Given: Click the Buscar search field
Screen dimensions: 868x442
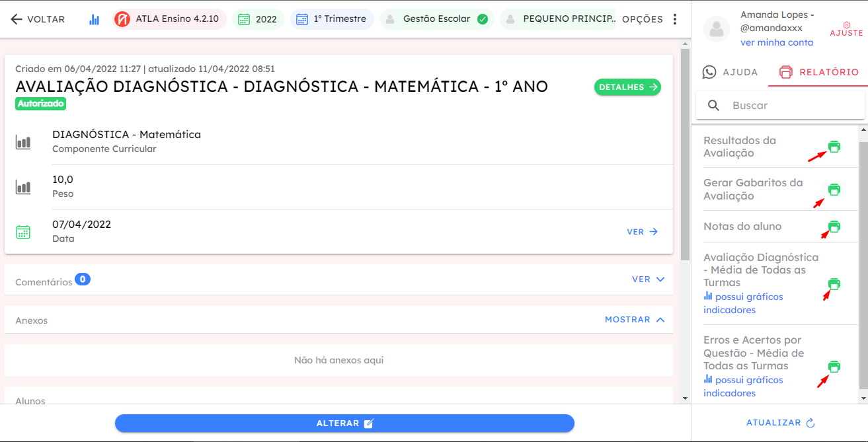Looking at the screenshot, I should point(780,105).
